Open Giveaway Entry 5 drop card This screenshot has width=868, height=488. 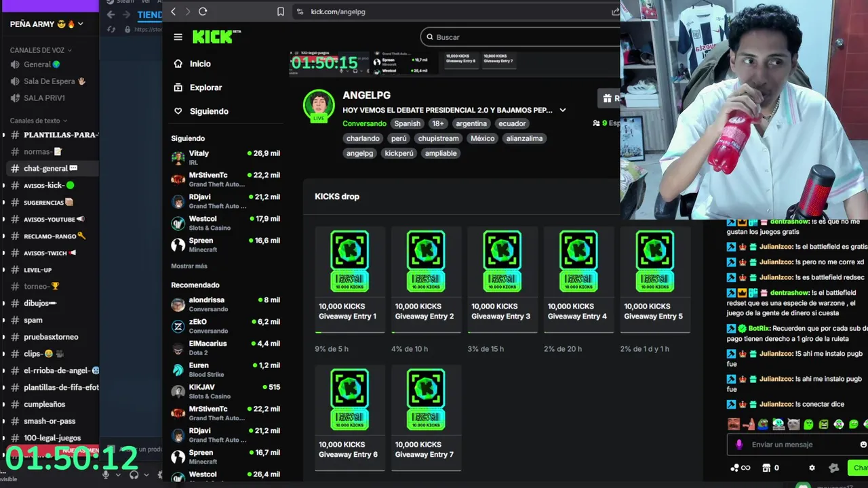tap(655, 280)
